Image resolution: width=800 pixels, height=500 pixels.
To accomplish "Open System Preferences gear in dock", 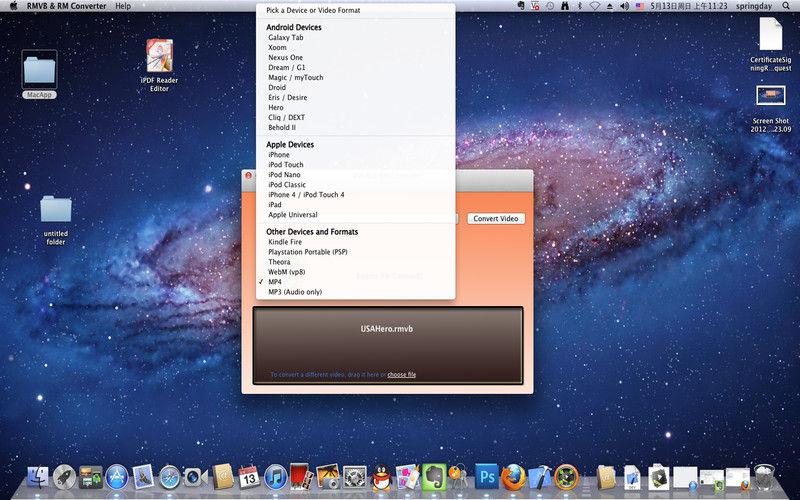I will click(x=355, y=478).
